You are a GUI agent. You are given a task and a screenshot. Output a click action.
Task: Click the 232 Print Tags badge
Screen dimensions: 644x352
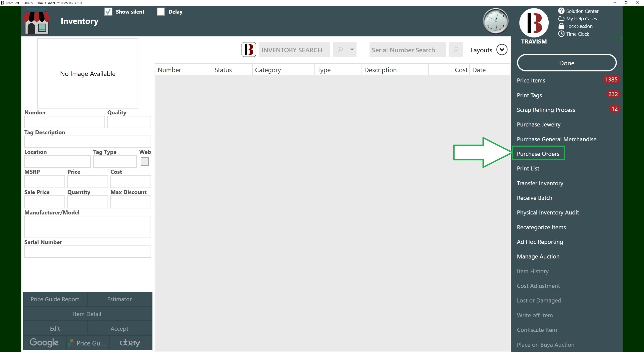(613, 94)
